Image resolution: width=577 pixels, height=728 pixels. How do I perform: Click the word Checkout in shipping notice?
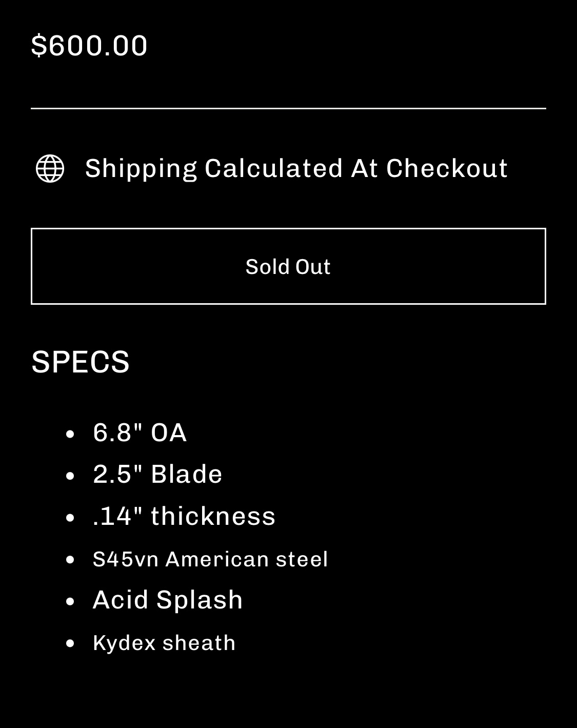[x=447, y=168]
